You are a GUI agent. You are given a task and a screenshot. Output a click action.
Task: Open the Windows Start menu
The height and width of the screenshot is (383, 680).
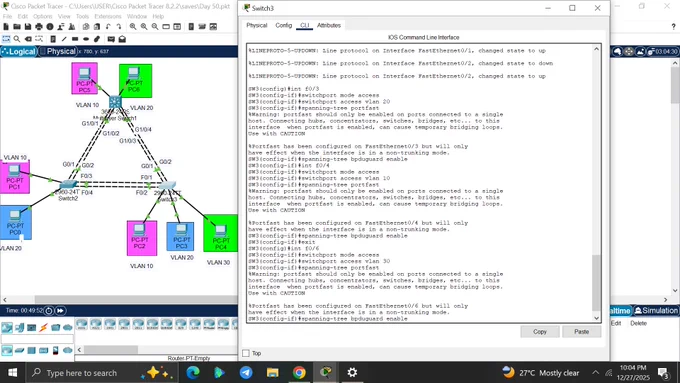click(13, 373)
